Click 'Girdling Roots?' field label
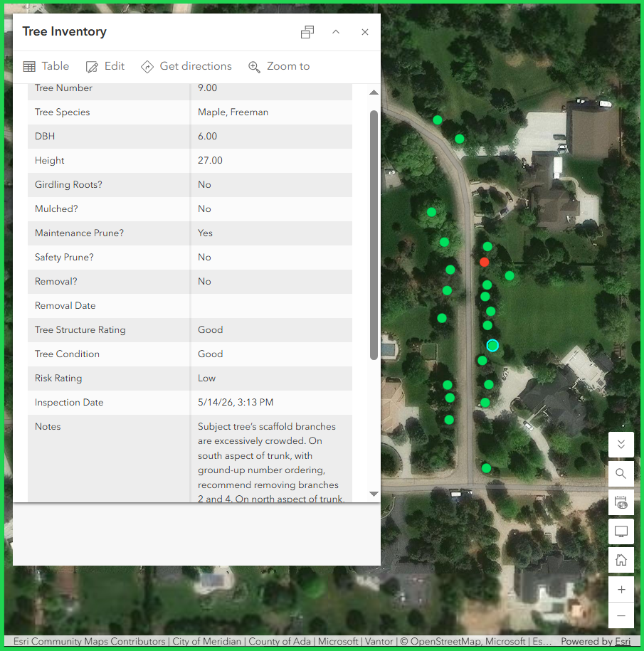 tap(68, 185)
